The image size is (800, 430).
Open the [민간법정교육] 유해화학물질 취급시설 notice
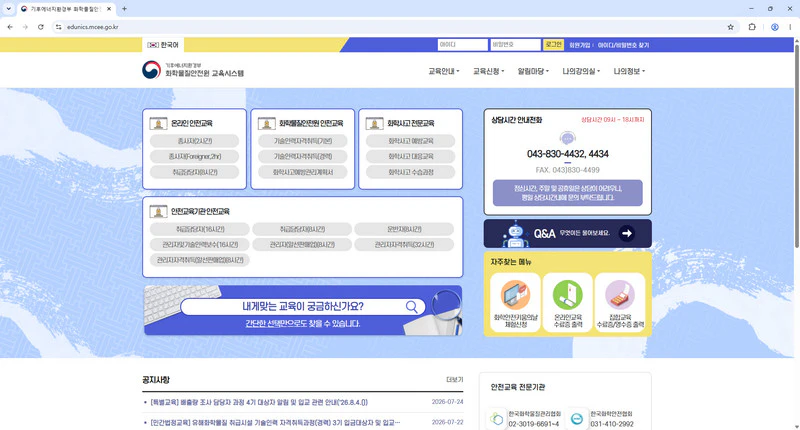[275, 422]
